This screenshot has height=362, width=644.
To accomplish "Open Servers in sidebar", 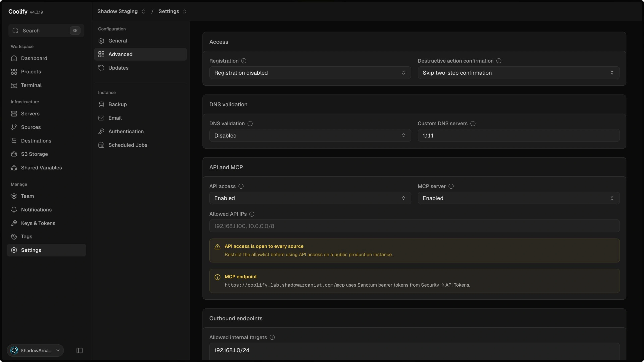I will click(46, 114).
